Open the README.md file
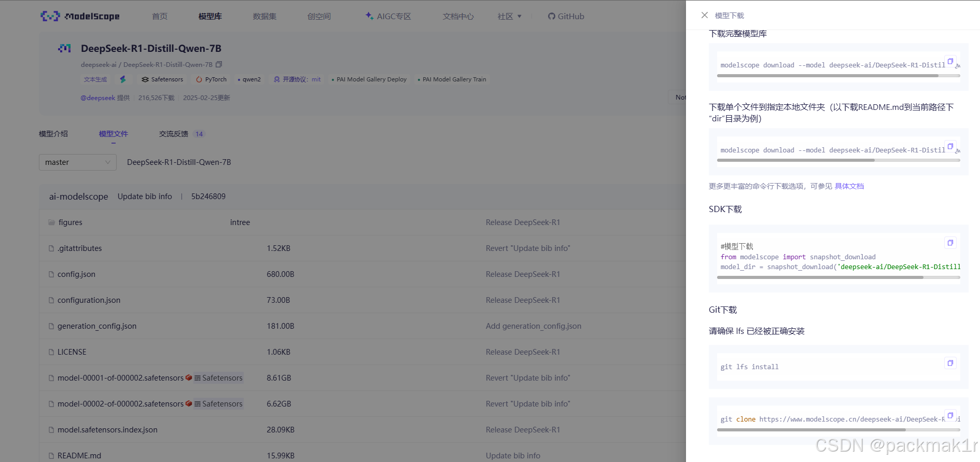This screenshot has height=462, width=980. (x=79, y=456)
